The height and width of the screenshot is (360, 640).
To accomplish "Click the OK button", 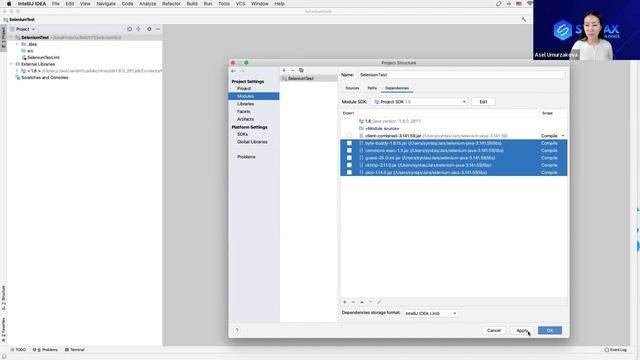I will (550, 331).
